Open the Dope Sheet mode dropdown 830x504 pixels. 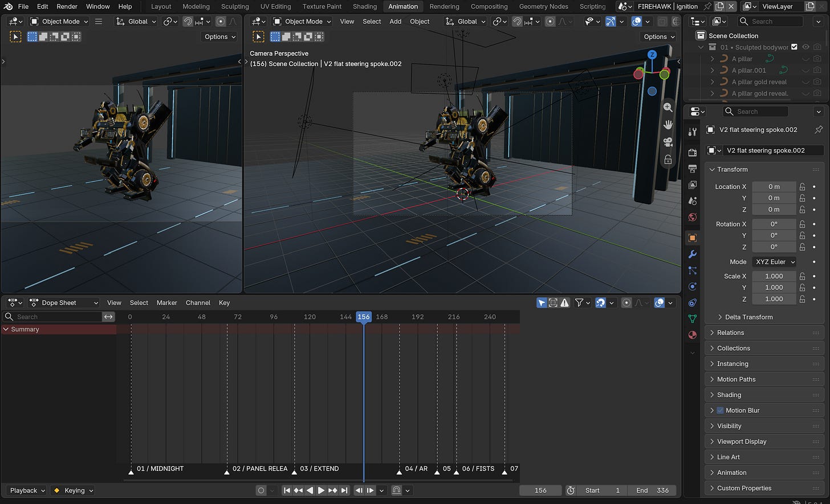click(x=63, y=303)
